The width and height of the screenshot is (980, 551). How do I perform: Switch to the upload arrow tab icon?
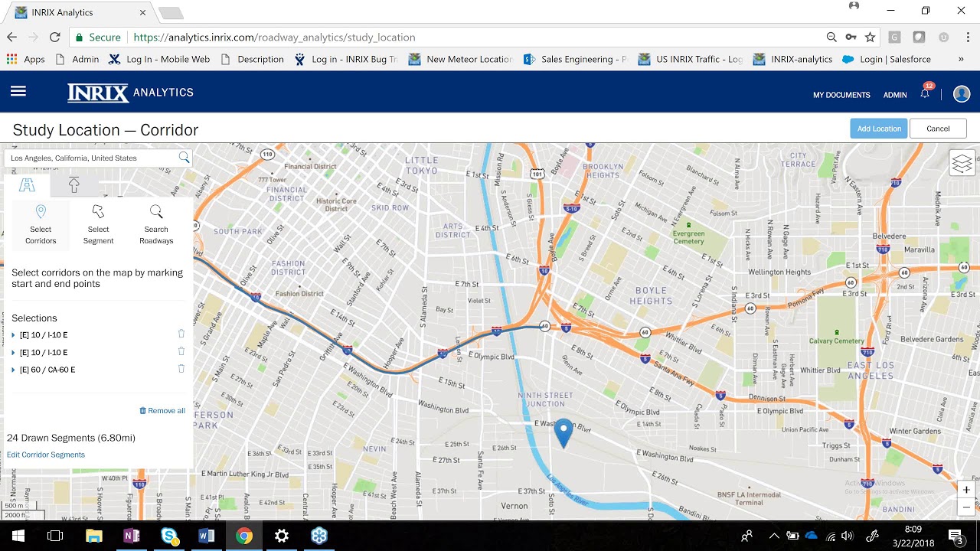74,185
